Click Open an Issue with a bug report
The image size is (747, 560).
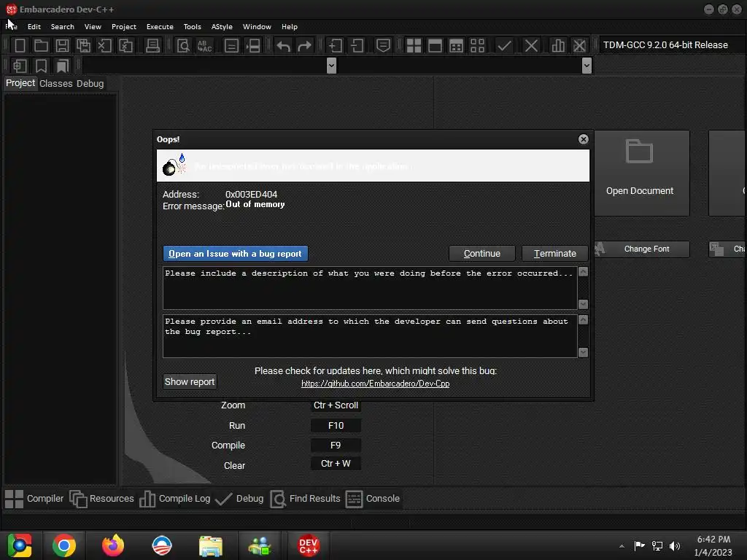[x=236, y=253]
